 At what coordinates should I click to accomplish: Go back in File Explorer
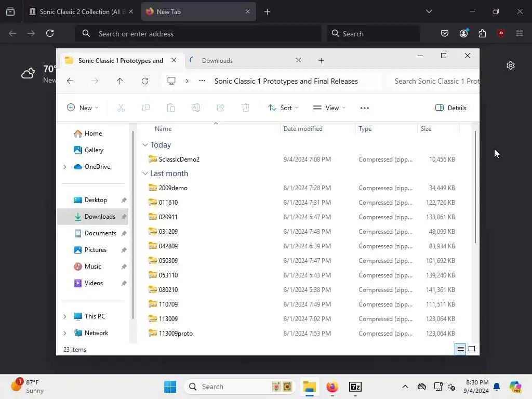pyautogui.click(x=70, y=81)
